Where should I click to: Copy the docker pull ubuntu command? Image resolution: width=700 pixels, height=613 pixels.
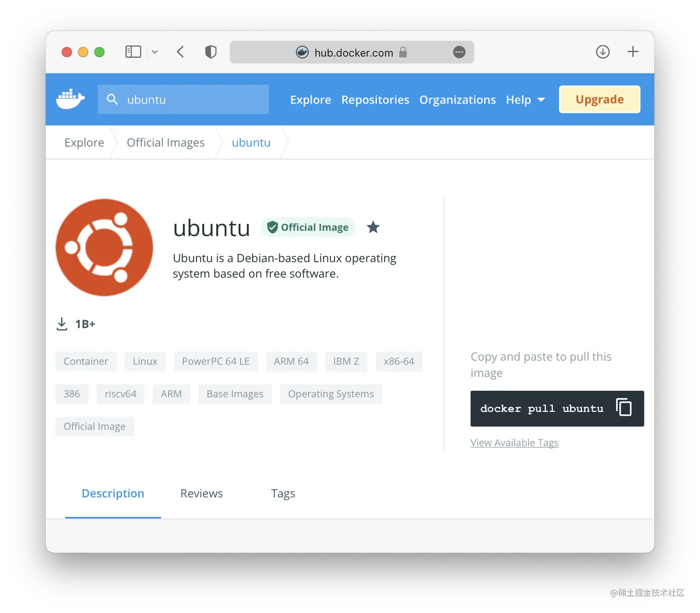coord(624,408)
